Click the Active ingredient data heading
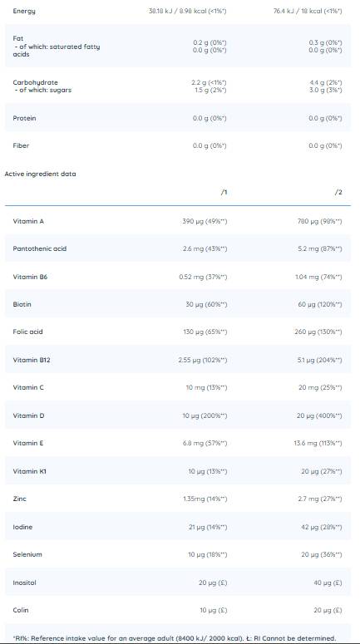Screen dimensions: 360x644 (40, 174)
